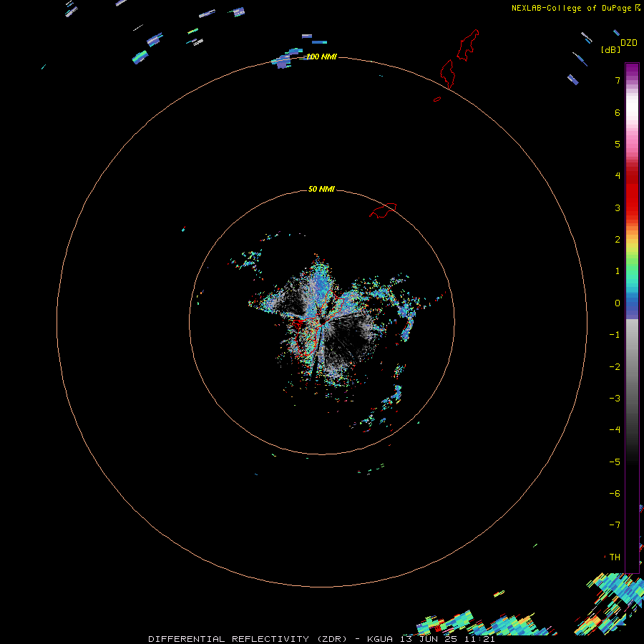The width and height of the screenshot is (644, 644).
Task: Click the 1 value on the color scale
Action: pos(618,271)
